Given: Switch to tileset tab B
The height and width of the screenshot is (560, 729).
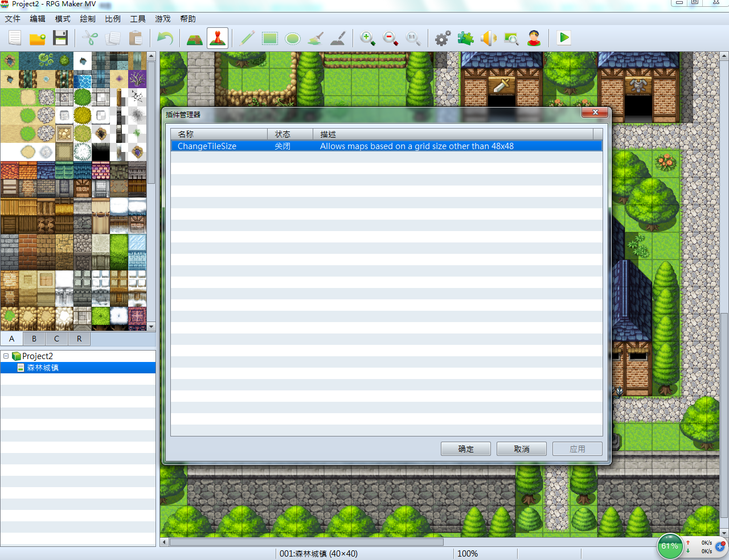Looking at the screenshot, I should [x=34, y=339].
